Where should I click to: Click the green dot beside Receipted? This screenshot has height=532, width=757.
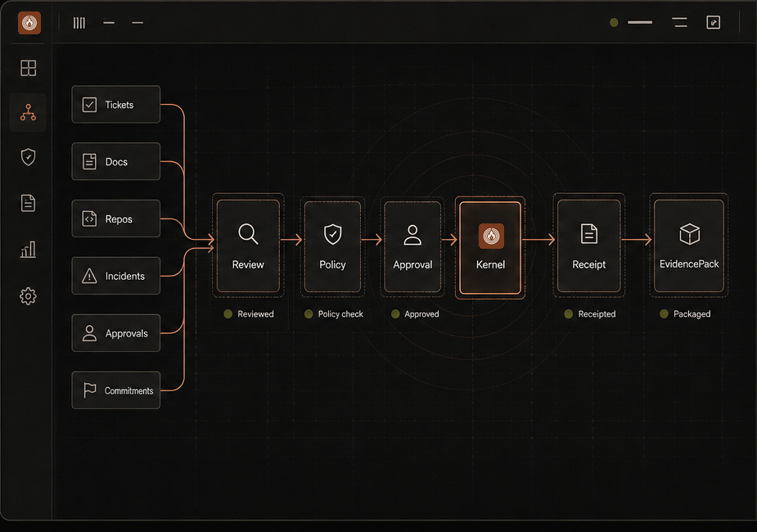point(568,313)
